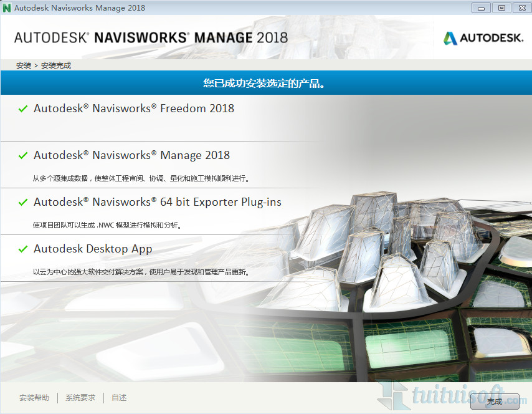532x414 pixels.
Task: Select the Autodesk Navisworks Manage 2018 entry
Action: [x=131, y=155]
